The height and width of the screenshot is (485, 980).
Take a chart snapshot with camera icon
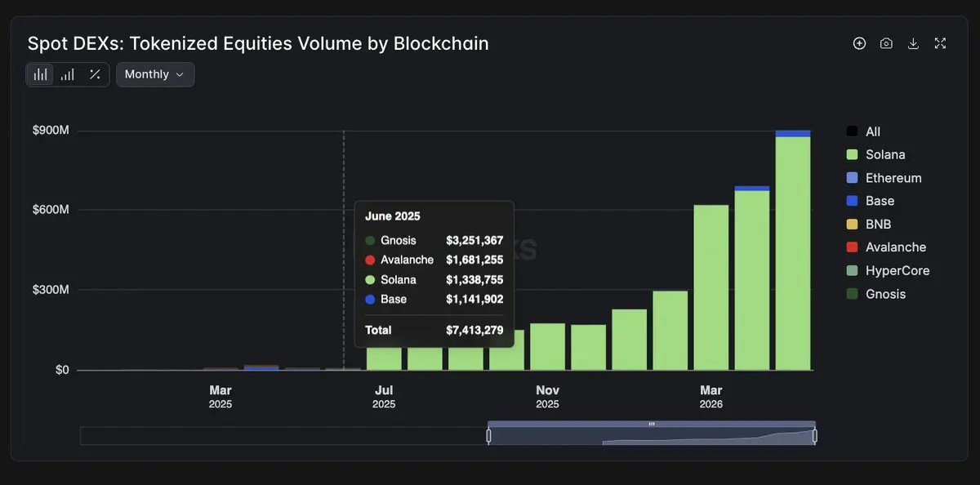886,43
